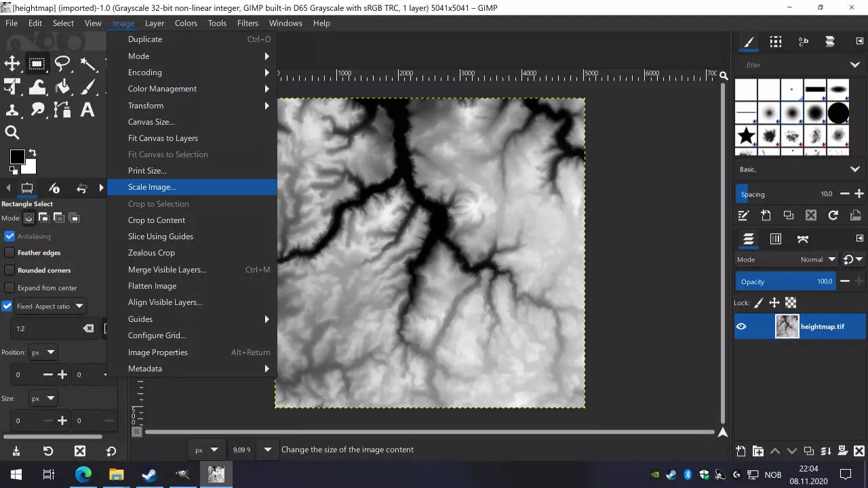Viewport: 868px width, 488px height.
Task: Select the Move tool in toolbox
Action: tap(12, 64)
